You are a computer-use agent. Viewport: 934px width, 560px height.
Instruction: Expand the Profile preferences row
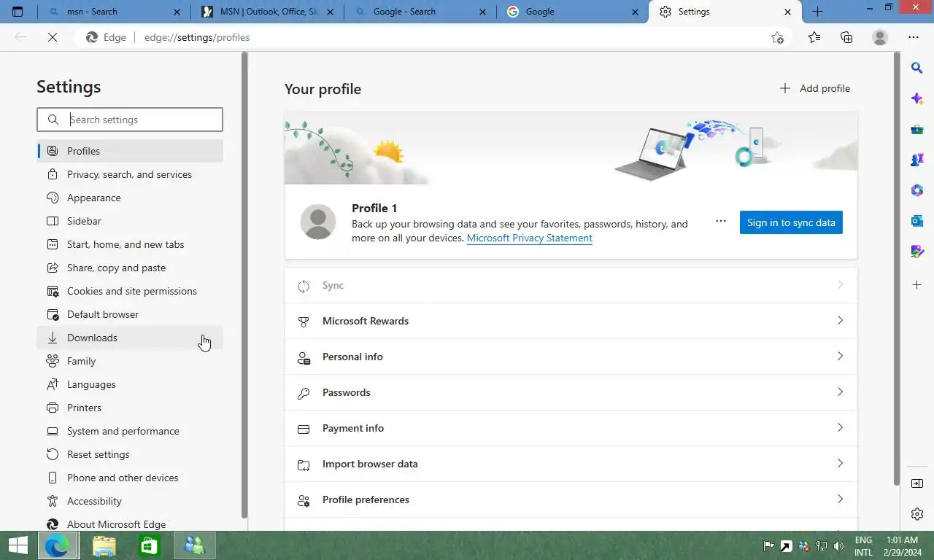coord(571,499)
